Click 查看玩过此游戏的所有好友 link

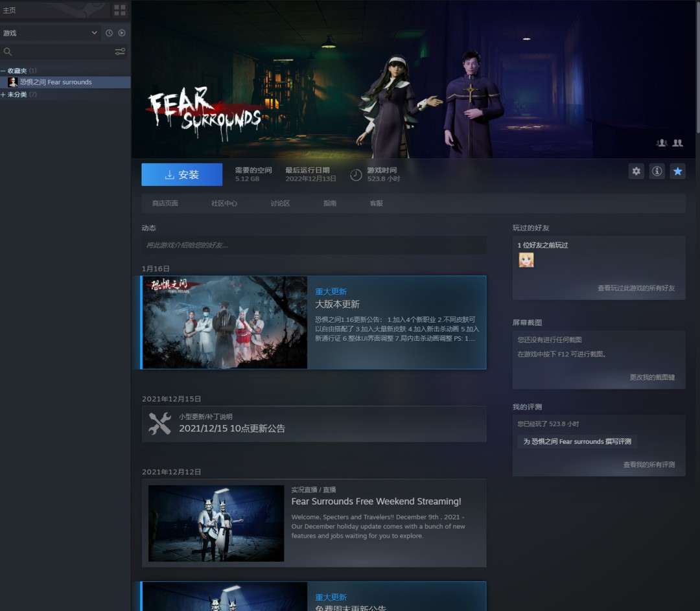pyautogui.click(x=636, y=288)
